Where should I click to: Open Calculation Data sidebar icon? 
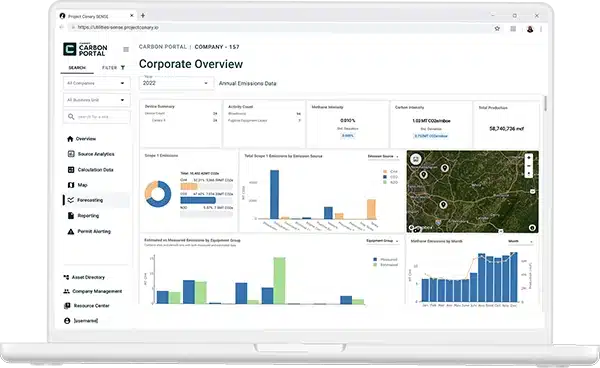(x=71, y=169)
